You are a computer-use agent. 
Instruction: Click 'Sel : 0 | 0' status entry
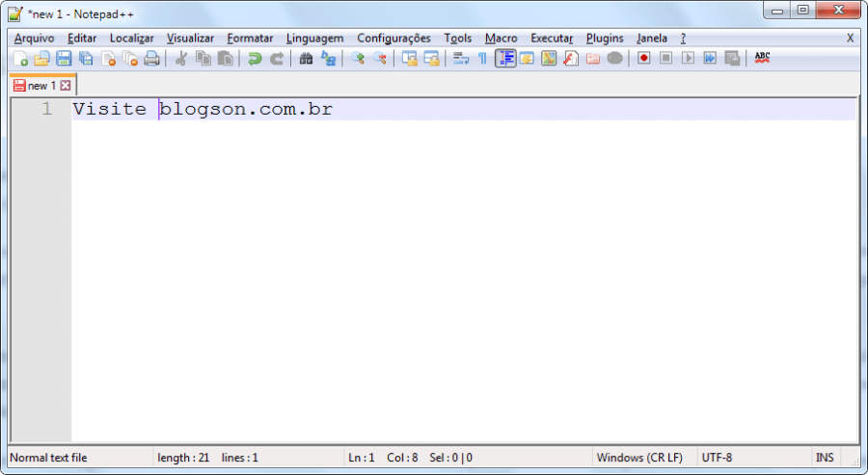pyautogui.click(x=450, y=458)
